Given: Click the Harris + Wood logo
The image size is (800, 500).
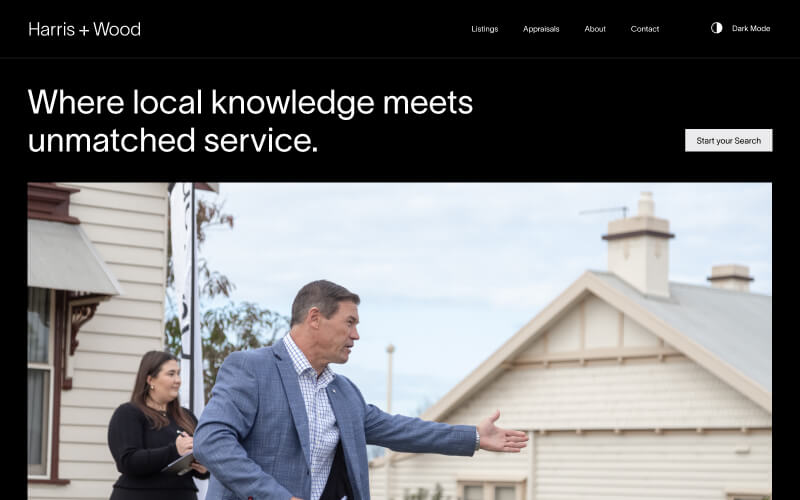Looking at the screenshot, I should (85, 29).
